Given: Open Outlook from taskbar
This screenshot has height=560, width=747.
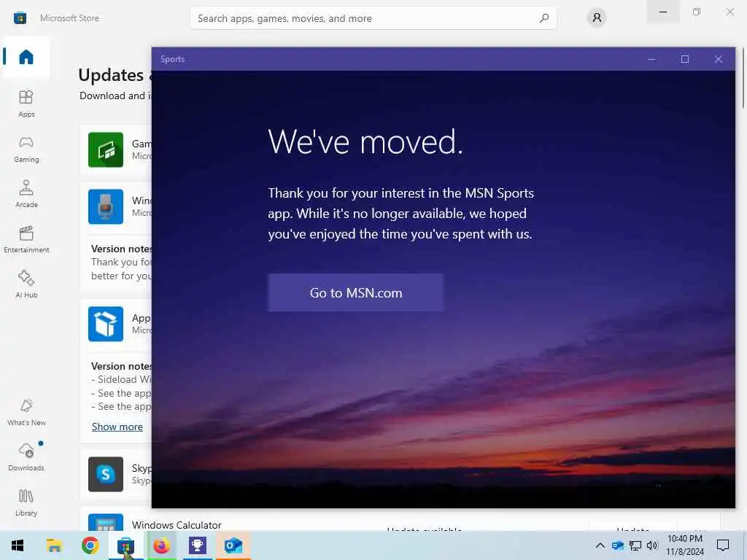Looking at the screenshot, I should click(233, 545).
